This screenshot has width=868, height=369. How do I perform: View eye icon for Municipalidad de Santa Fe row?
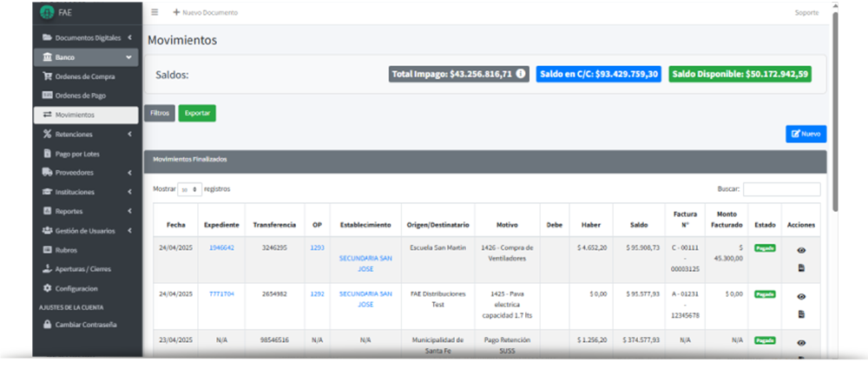click(801, 342)
